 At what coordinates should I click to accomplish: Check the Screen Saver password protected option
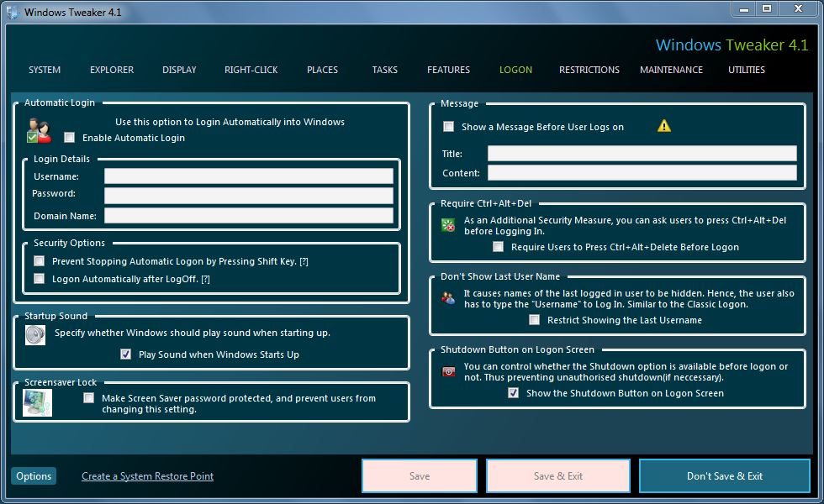[89, 398]
